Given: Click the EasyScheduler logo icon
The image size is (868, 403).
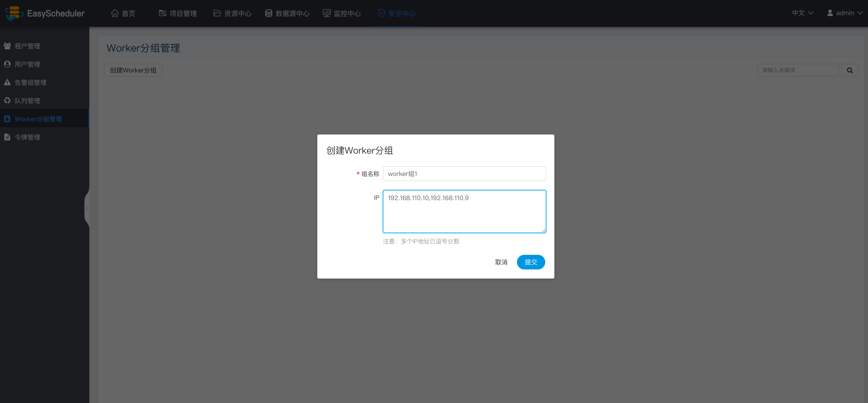Looking at the screenshot, I should tap(14, 13).
